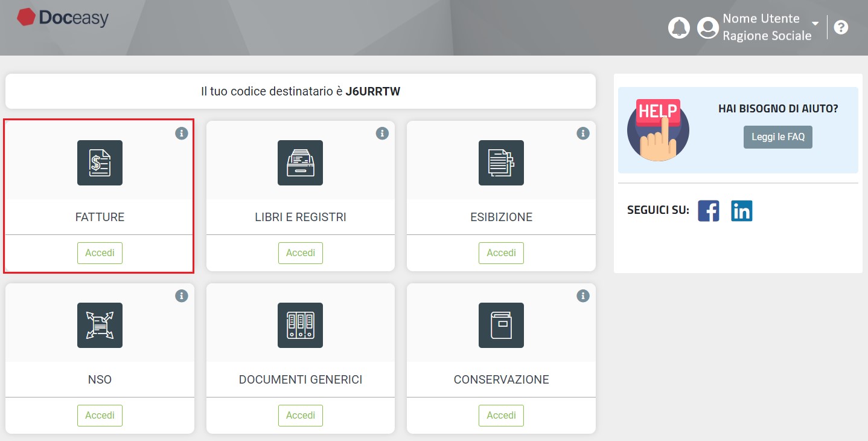
Task: Select the DOCUMENTI GENERICI binders icon
Action: pyautogui.click(x=300, y=325)
